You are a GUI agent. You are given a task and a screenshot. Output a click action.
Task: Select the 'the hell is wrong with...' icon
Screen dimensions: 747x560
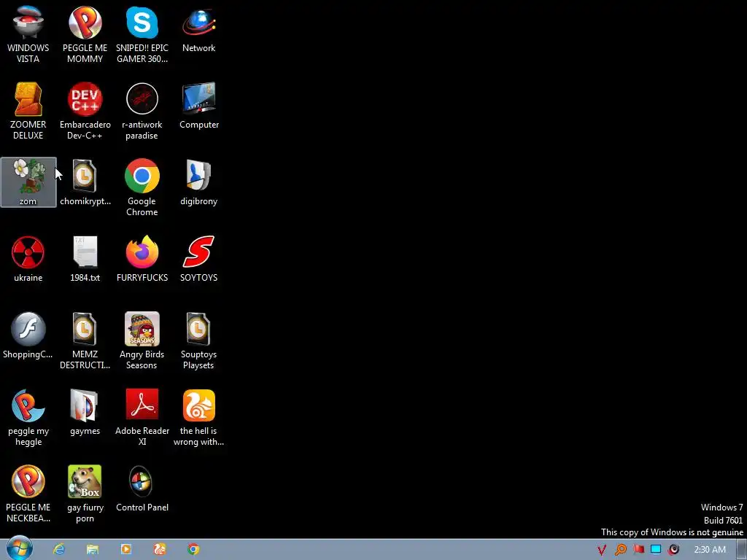198,418
